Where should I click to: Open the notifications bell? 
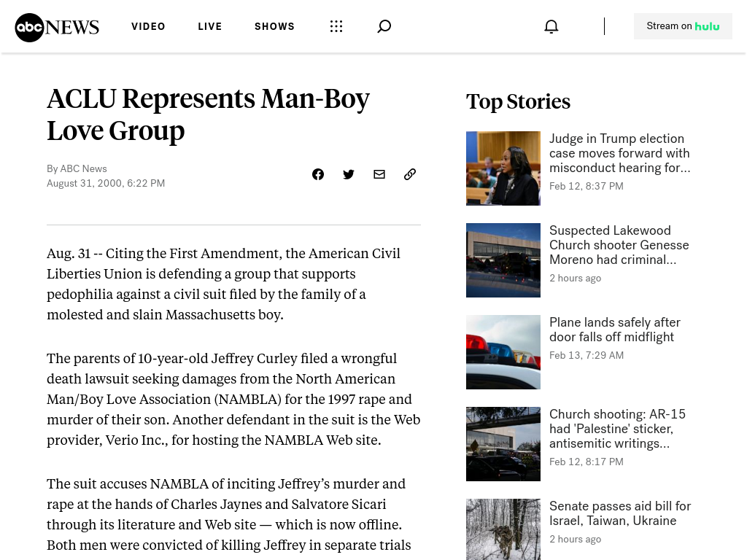pyautogui.click(x=551, y=26)
